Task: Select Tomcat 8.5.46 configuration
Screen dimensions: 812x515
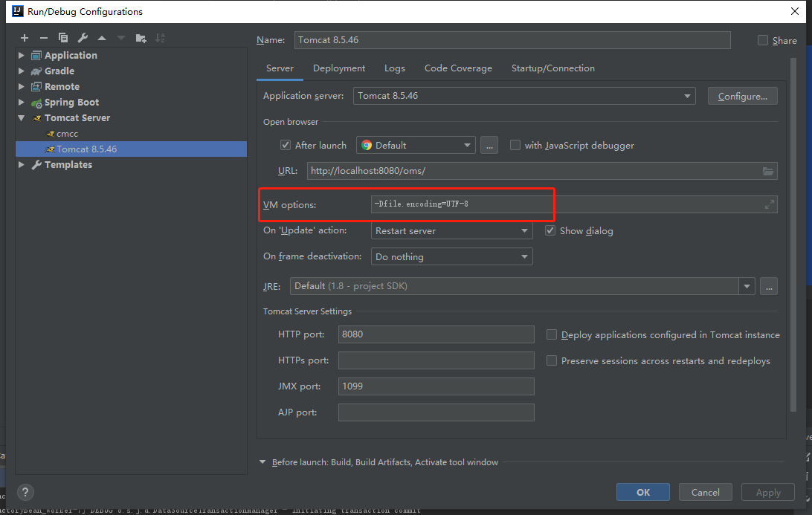Action: point(131,149)
